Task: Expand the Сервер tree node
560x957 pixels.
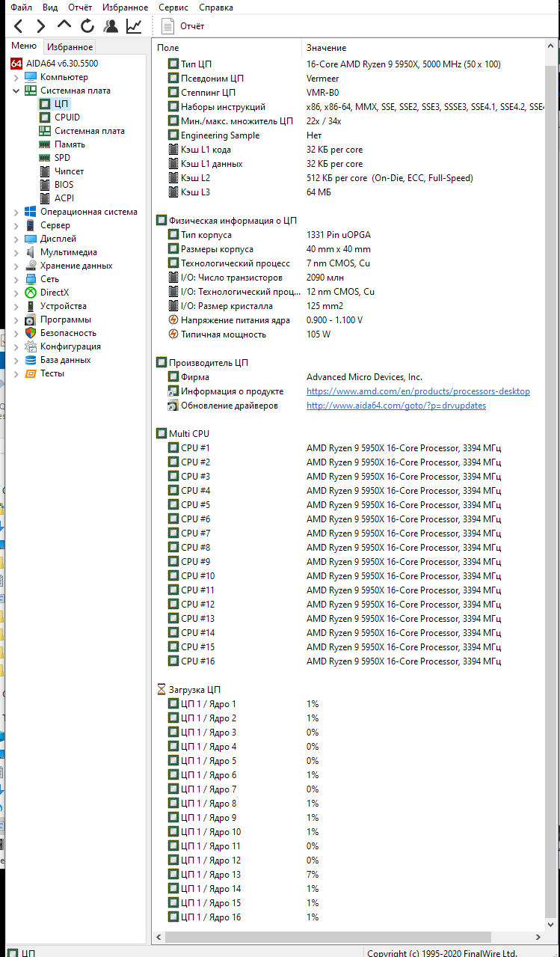Action: (x=16, y=225)
